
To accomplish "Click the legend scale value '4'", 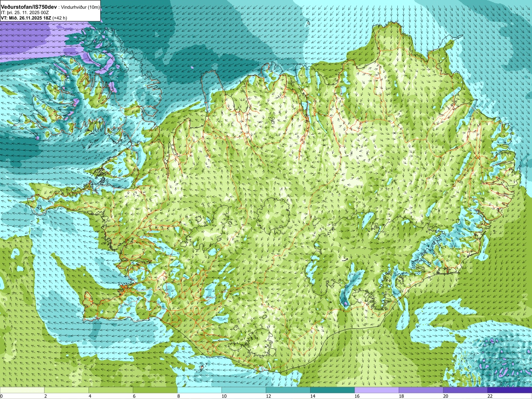I will pos(90,396).
